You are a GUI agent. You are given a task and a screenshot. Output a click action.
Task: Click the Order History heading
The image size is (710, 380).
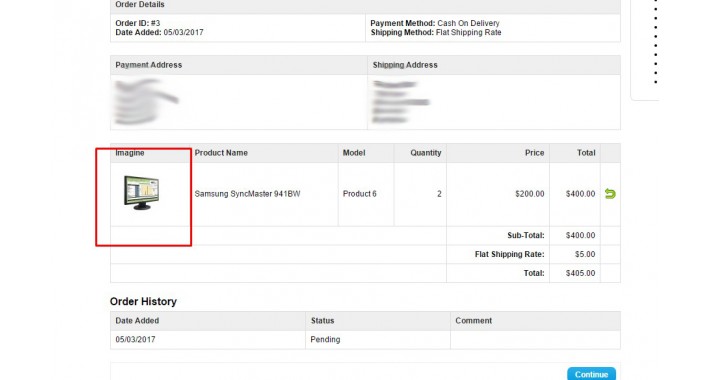pos(143,301)
